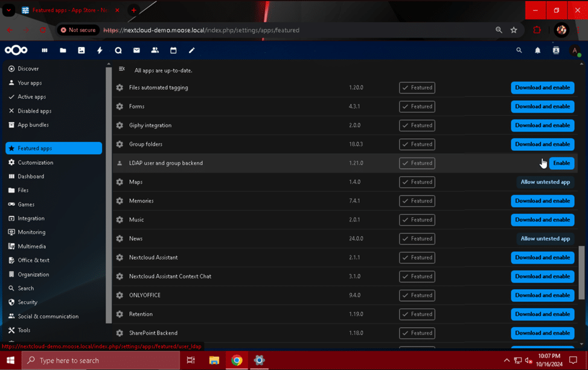Reload the page with refresh icon
The image size is (588, 370).
[43, 30]
